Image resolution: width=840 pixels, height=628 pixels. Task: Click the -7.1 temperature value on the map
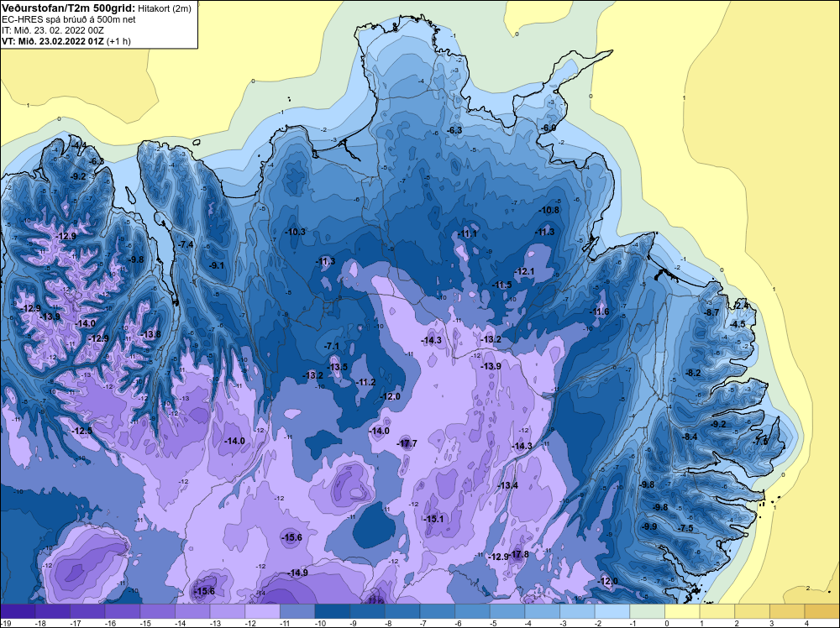pyautogui.click(x=332, y=346)
